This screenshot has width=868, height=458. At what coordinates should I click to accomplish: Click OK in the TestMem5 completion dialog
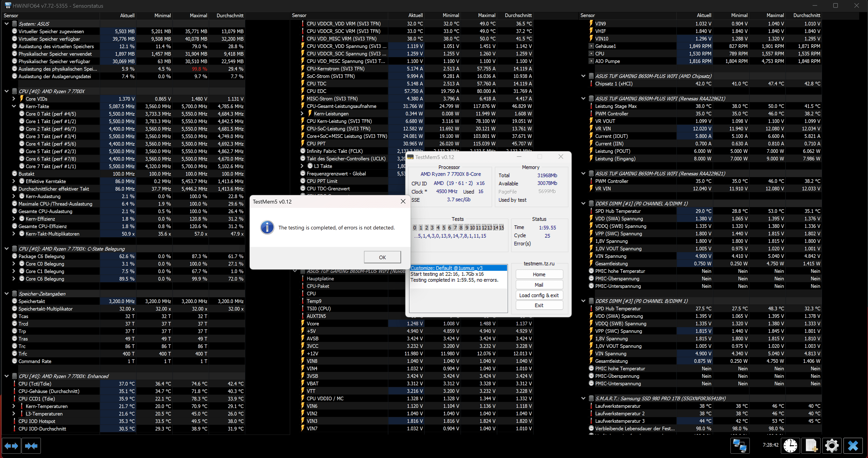[382, 257]
